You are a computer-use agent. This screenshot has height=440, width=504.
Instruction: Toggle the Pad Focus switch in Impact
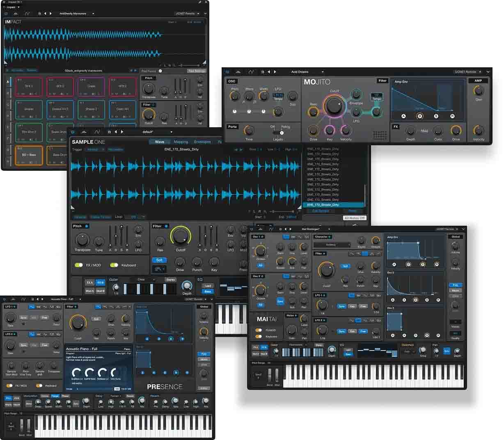click(160, 71)
